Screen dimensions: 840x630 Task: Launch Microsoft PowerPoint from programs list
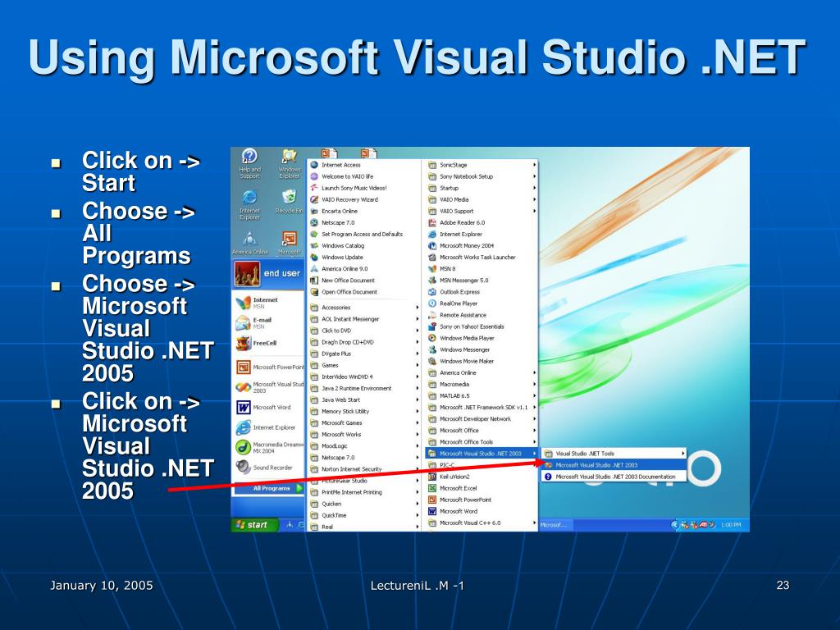coord(482,500)
